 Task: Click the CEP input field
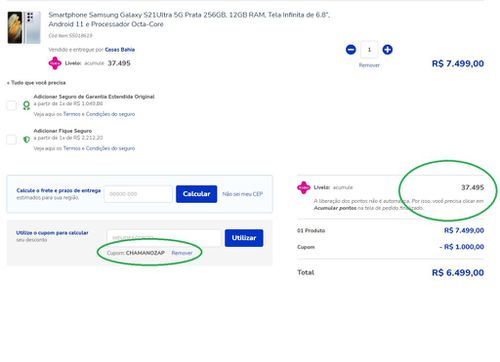click(x=138, y=194)
